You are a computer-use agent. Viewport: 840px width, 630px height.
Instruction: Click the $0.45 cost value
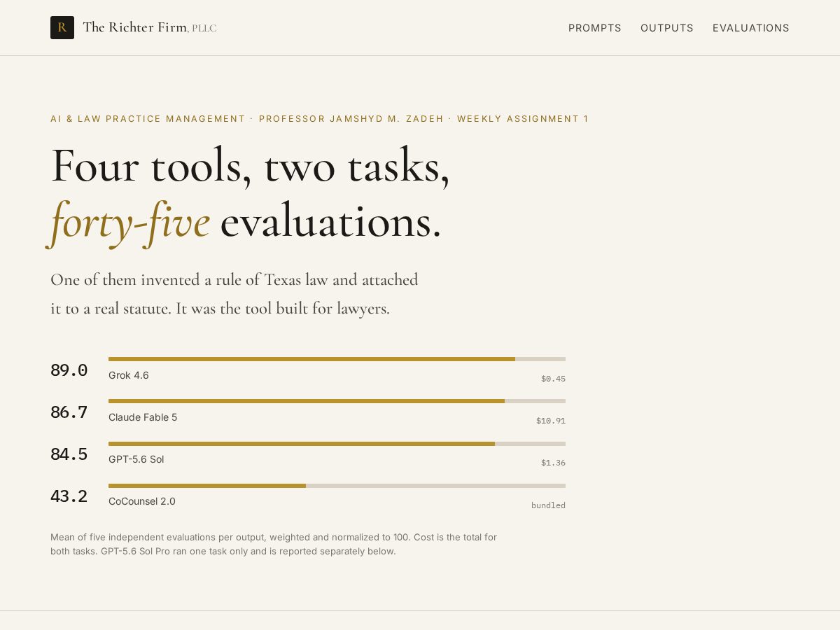tap(553, 379)
